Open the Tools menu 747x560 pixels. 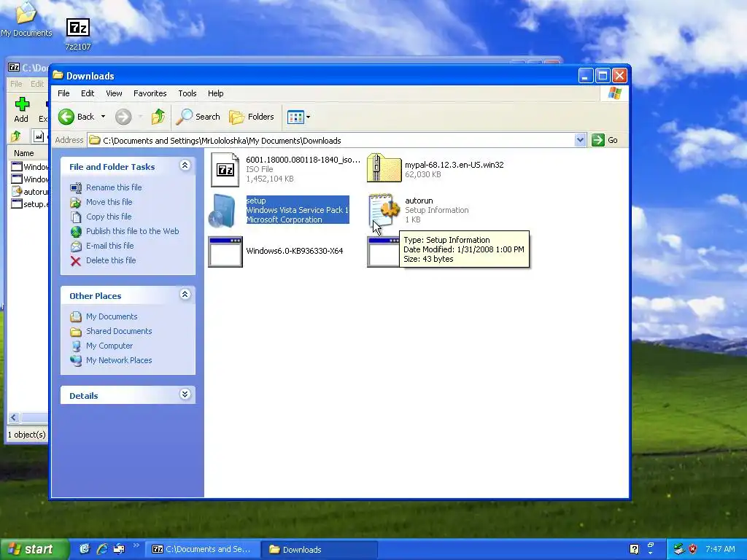pyautogui.click(x=187, y=93)
